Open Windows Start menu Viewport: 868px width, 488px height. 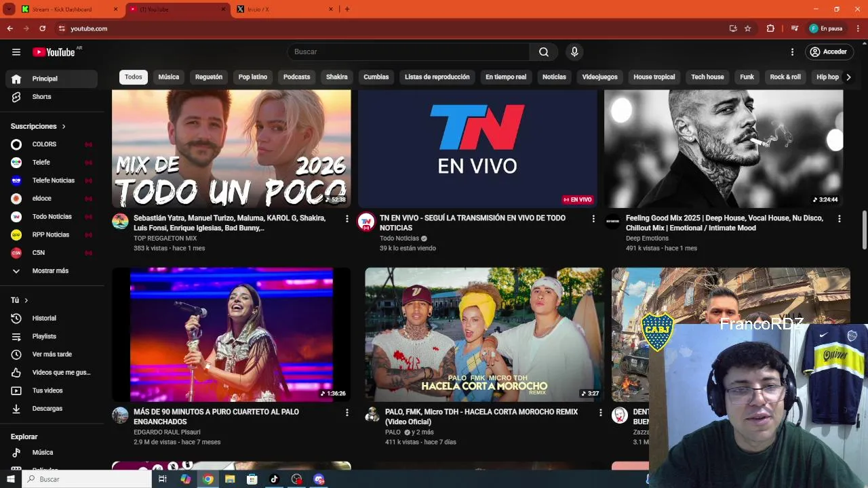(x=10, y=479)
